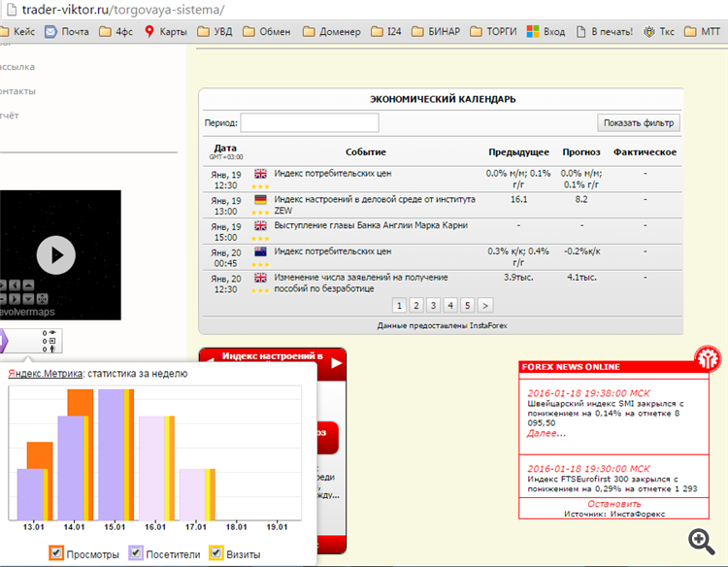Open the 4фс bookmark folder
This screenshot has height=567, width=728.
[116, 32]
